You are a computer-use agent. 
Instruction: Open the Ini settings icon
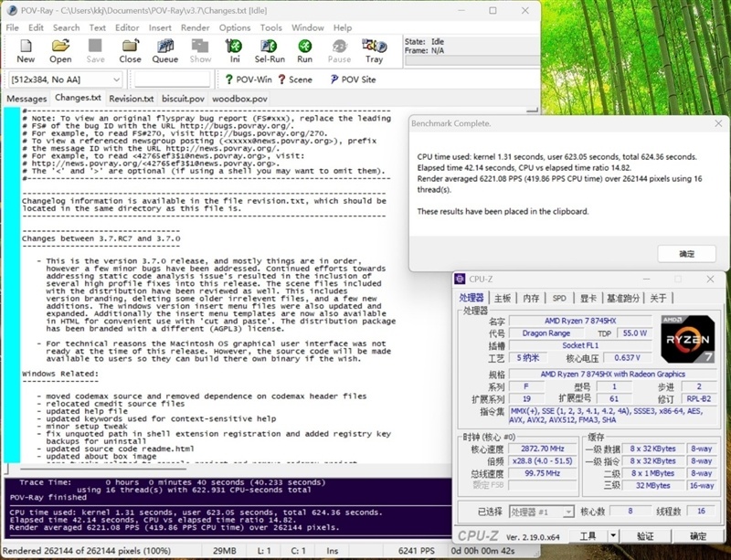coord(235,46)
